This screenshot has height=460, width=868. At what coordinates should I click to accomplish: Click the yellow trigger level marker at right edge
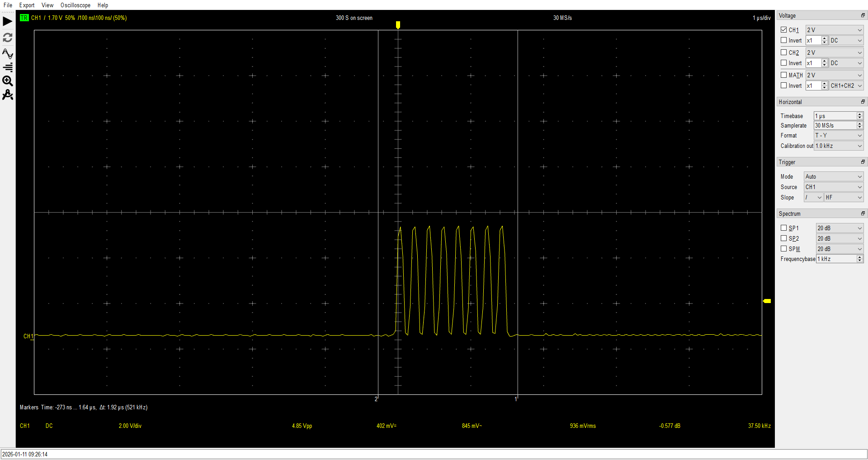pos(767,301)
